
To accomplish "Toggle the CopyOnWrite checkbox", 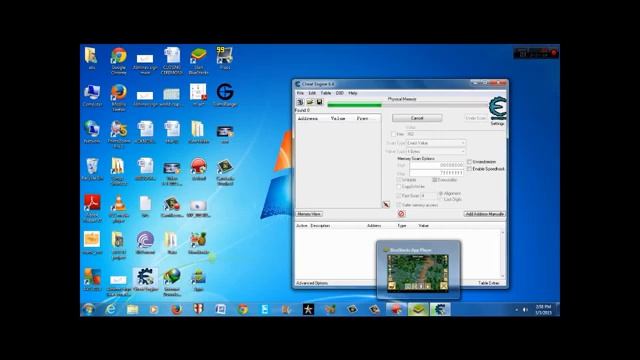I will click(x=399, y=187).
